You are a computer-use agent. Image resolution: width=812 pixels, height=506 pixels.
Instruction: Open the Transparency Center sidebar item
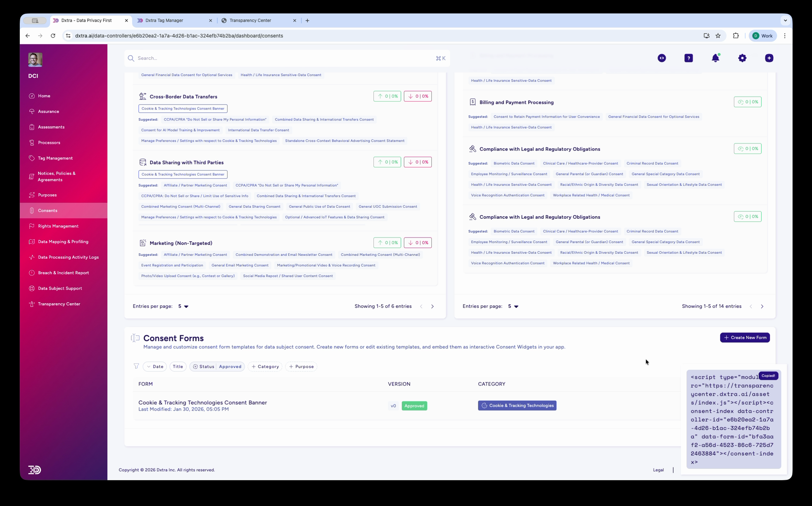tap(59, 304)
